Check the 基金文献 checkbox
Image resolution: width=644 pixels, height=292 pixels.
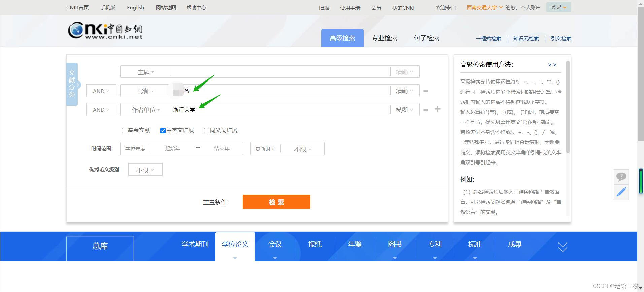[x=124, y=131]
